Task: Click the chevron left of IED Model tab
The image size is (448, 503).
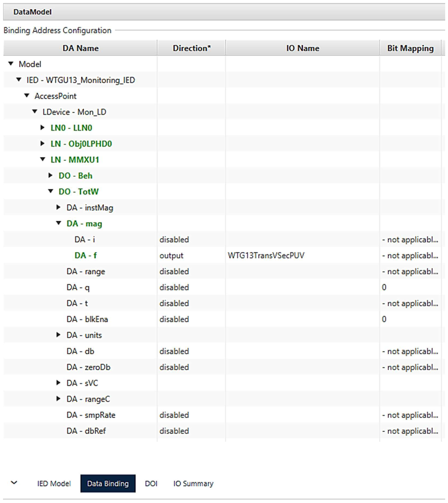Action: click(14, 483)
